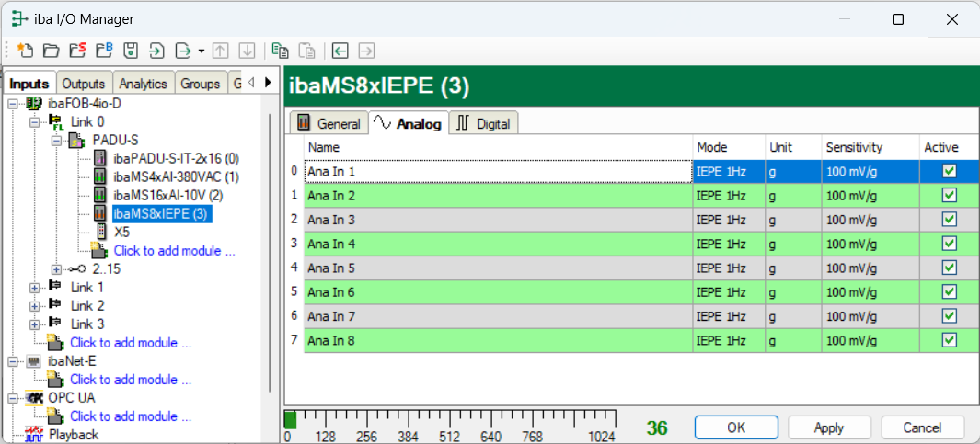Switch to the Inputs tab
This screenshot has width=980, height=444.
(x=29, y=84)
